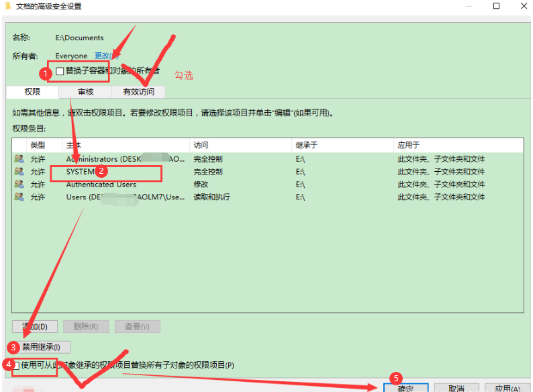Click 修改 access in Authenticated Users row
533x392 pixels.
pos(201,185)
